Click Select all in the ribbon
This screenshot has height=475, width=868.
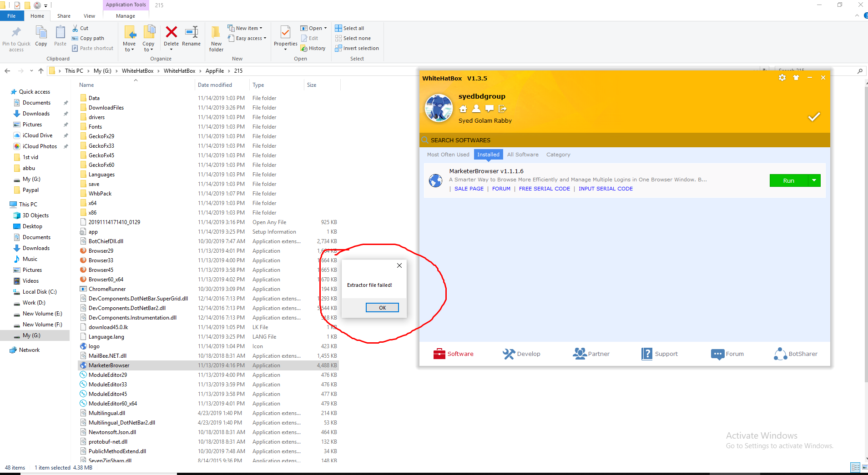click(349, 28)
